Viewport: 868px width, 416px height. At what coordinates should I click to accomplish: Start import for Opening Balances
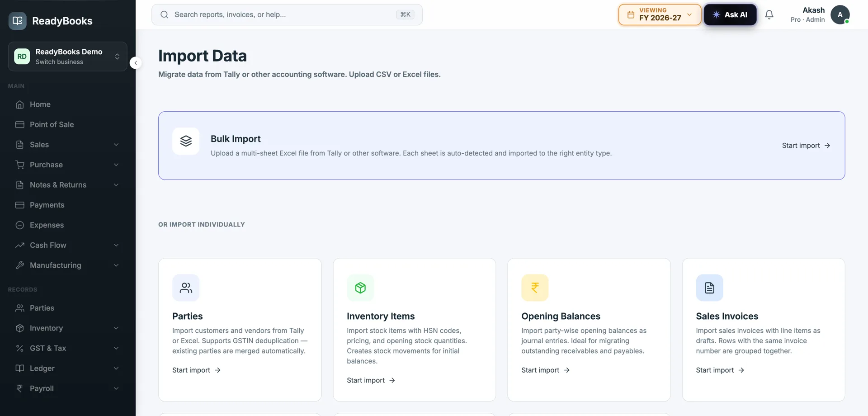click(545, 370)
